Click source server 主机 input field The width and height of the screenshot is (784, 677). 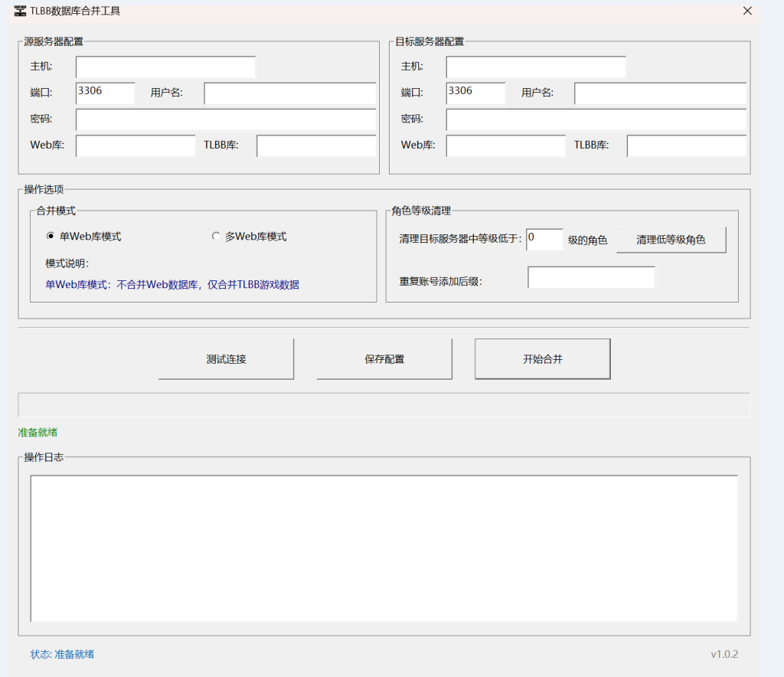click(x=165, y=67)
